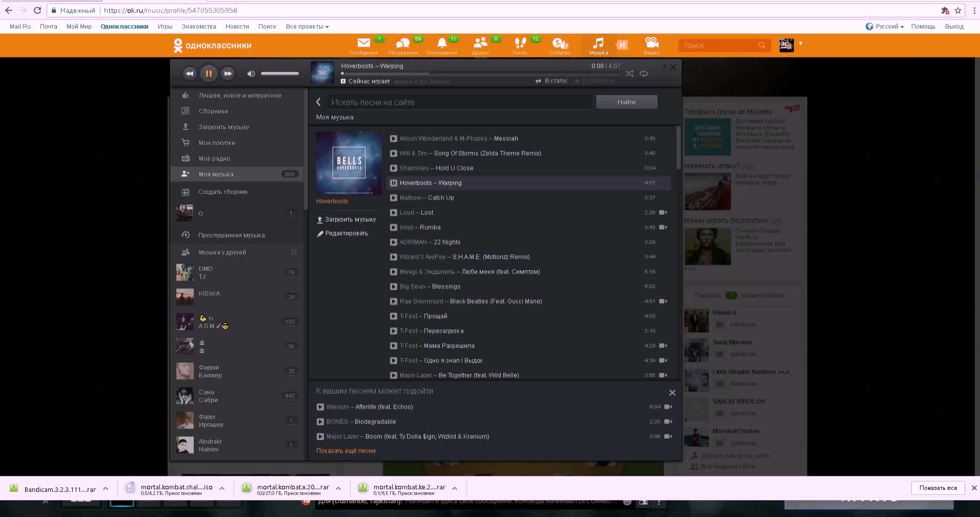Click back chevron next to search field
Viewport: 980px width, 517px height.
pos(318,102)
